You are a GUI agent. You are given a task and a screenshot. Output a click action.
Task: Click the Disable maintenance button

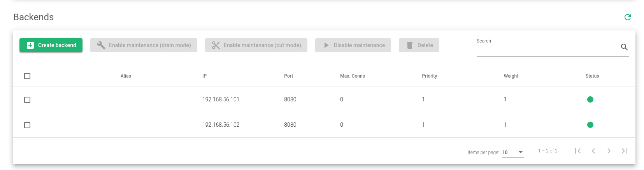click(x=353, y=45)
